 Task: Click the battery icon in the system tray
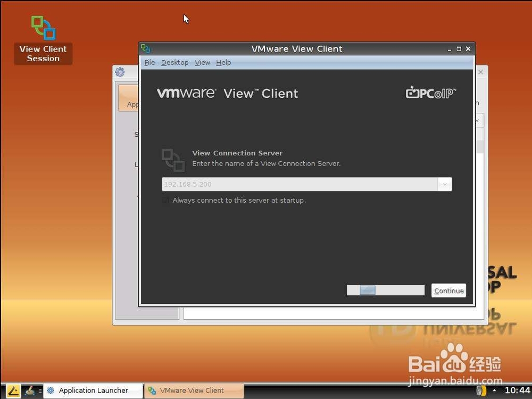[481, 390]
